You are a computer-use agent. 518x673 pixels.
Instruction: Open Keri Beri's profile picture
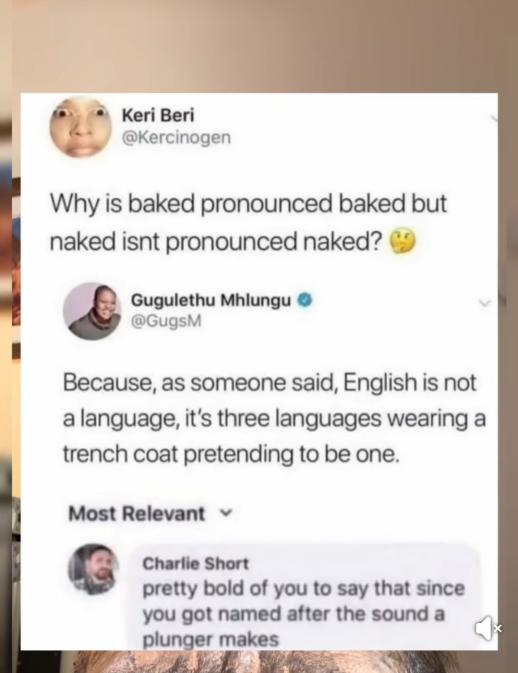tap(81, 127)
